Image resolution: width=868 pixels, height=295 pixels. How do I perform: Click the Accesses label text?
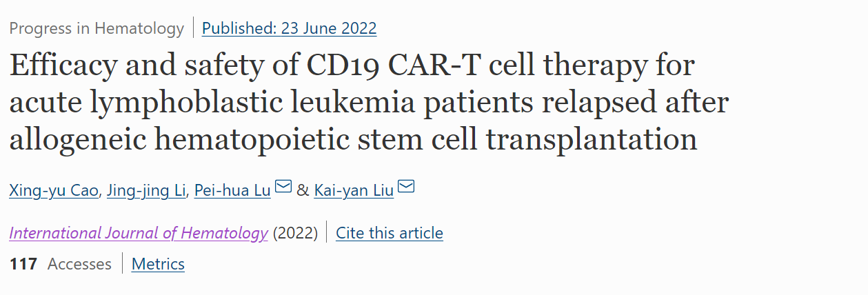79,264
